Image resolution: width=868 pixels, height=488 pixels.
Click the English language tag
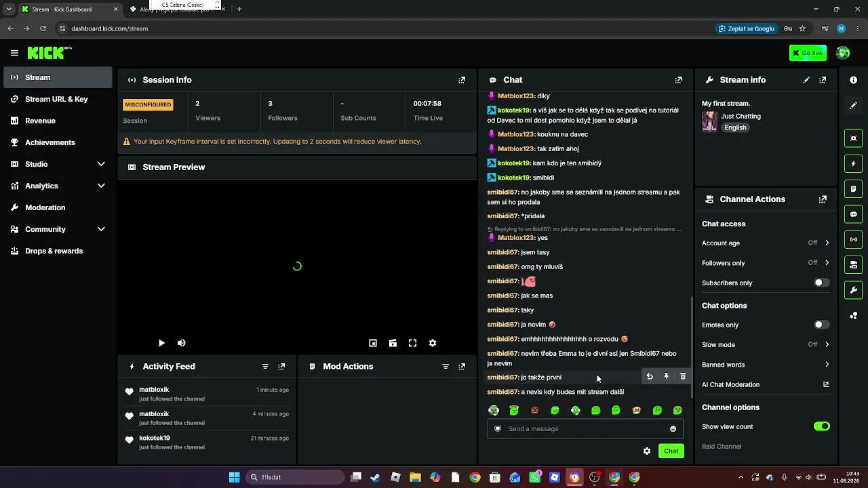coord(735,127)
